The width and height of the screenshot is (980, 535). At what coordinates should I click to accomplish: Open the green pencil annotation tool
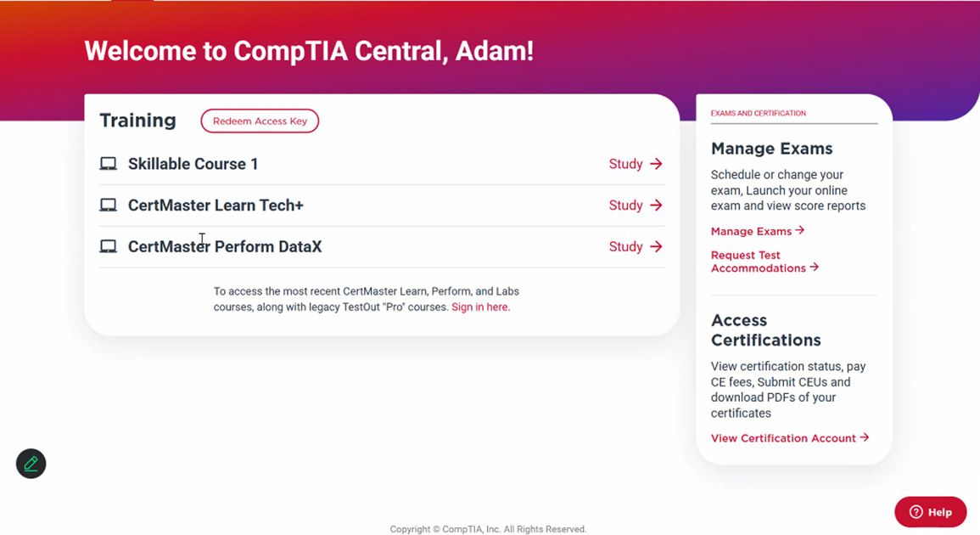pos(31,464)
